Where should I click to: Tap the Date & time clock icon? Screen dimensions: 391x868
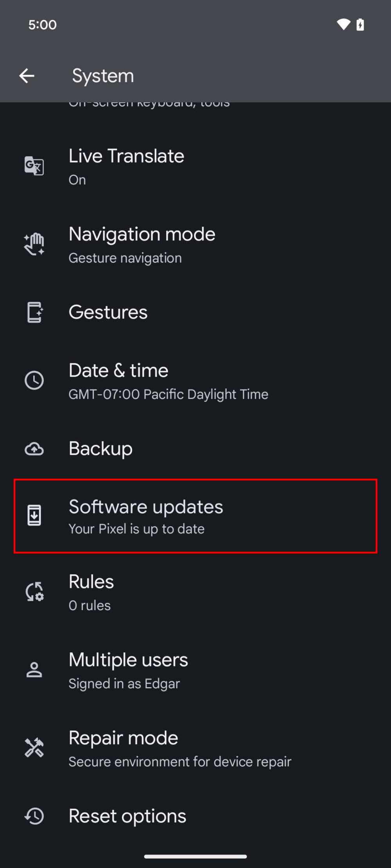[x=34, y=380]
